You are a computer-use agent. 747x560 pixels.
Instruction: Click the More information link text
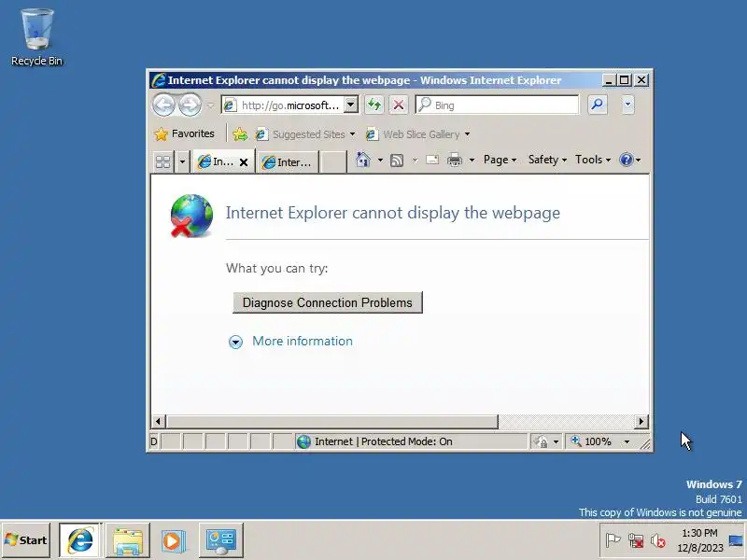click(303, 341)
